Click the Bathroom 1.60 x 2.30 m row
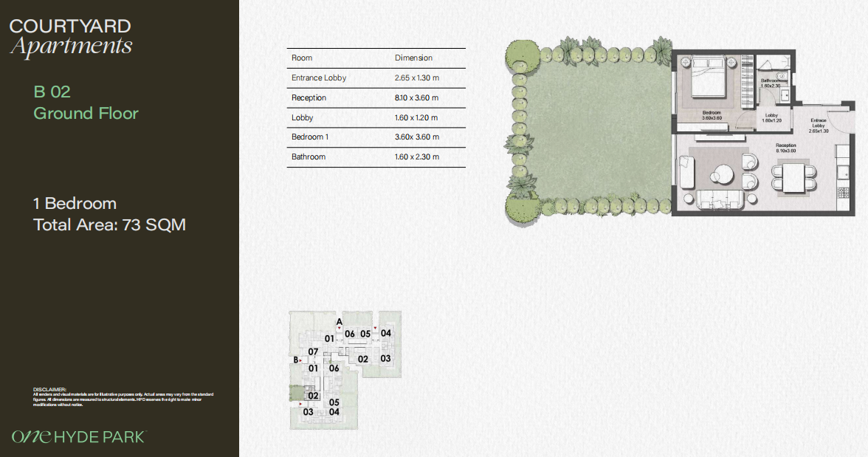Viewport: 868px width, 457px height. [x=376, y=157]
